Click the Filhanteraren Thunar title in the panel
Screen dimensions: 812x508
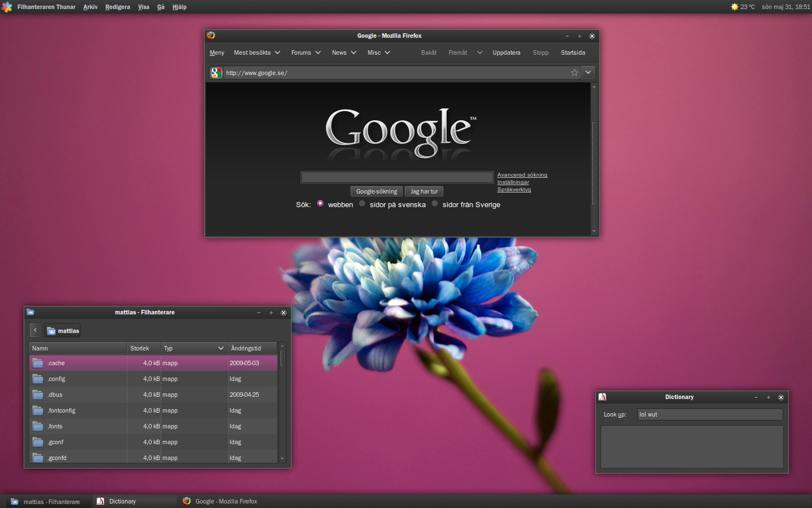coord(46,7)
